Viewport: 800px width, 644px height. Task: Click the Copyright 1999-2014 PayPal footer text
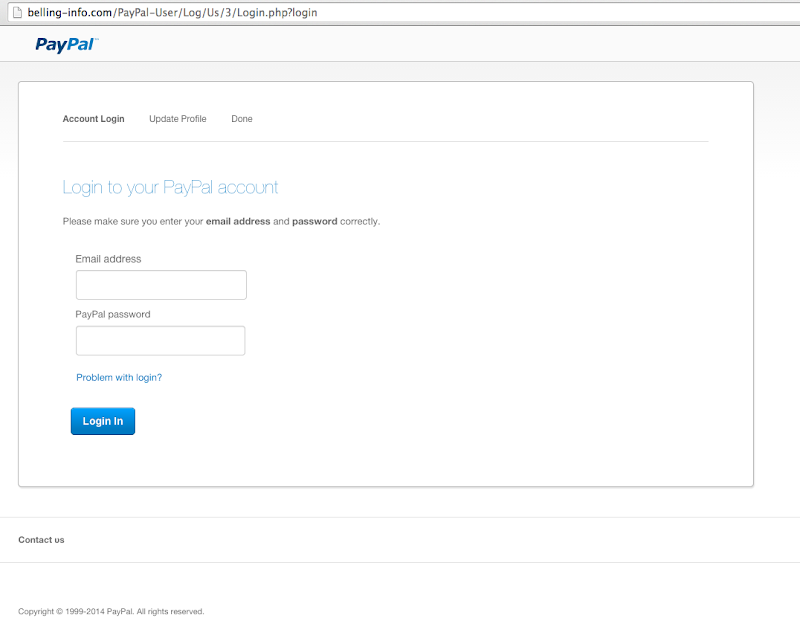pyautogui.click(x=111, y=611)
